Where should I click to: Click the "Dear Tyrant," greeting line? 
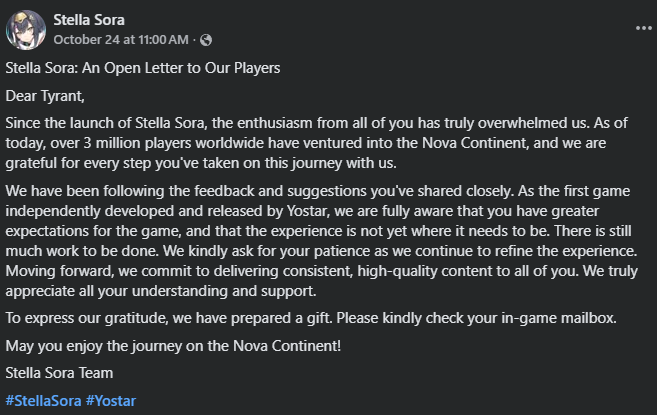point(45,98)
